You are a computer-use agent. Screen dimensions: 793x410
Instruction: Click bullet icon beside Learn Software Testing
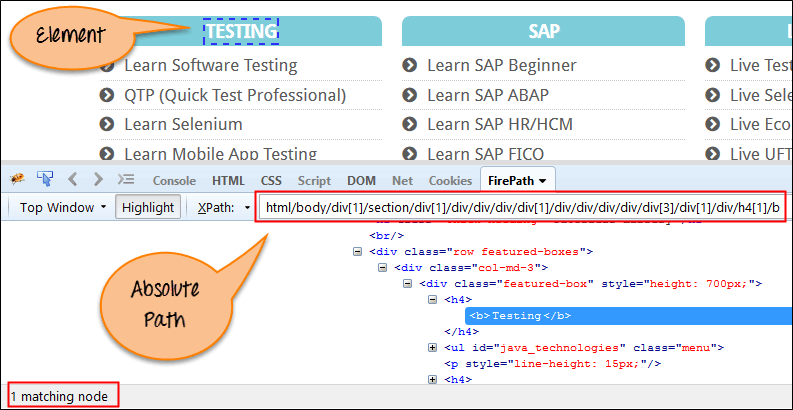107,66
